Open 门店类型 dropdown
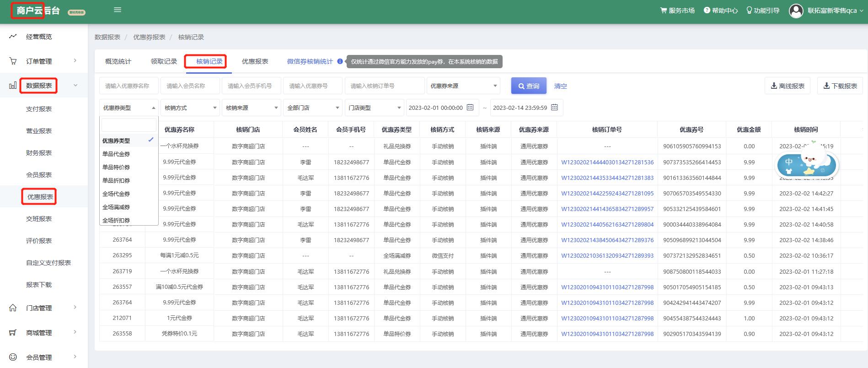 point(374,108)
